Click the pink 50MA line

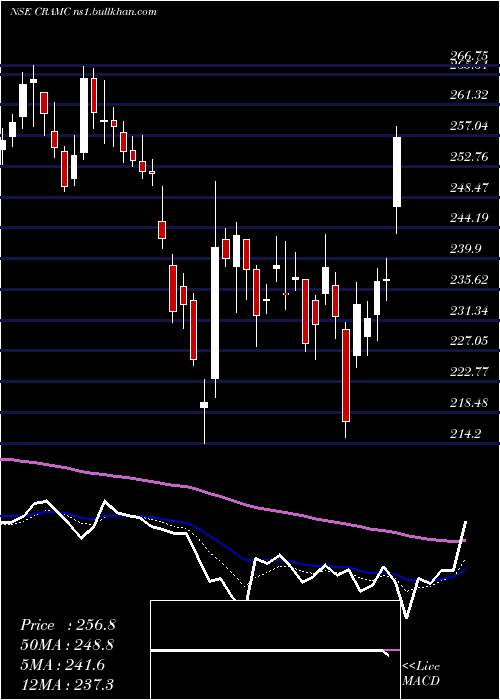tap(233, 501)
